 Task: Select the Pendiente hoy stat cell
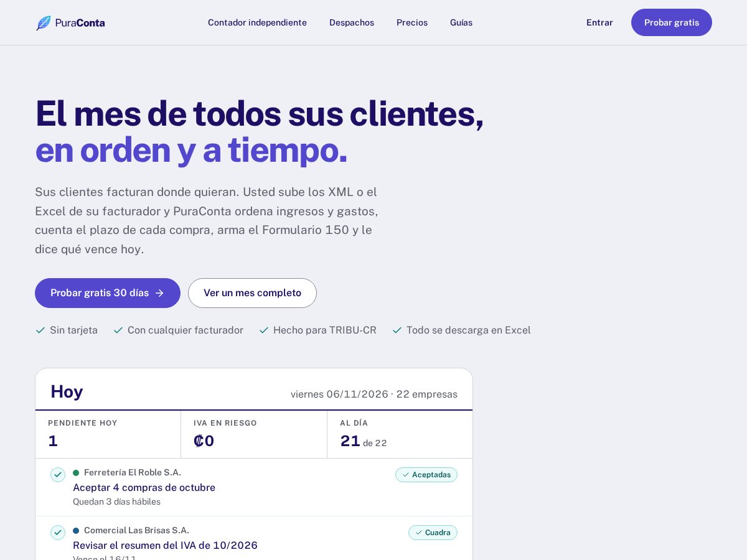point(108,434)
